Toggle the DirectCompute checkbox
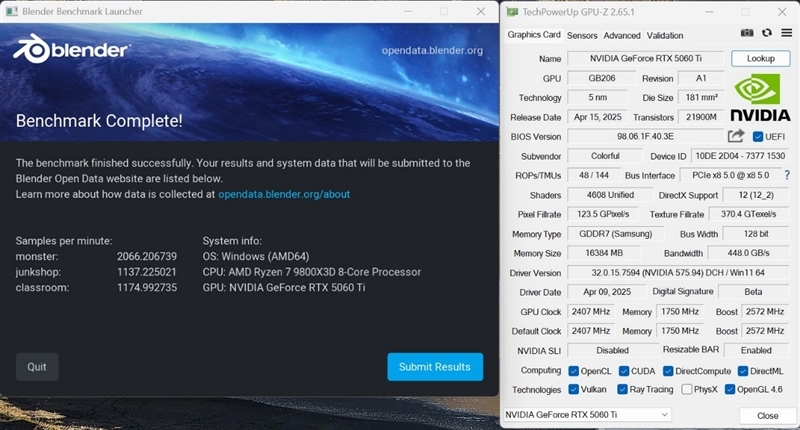800x430 pixels. pyautogui.click(x=668, y=371)
